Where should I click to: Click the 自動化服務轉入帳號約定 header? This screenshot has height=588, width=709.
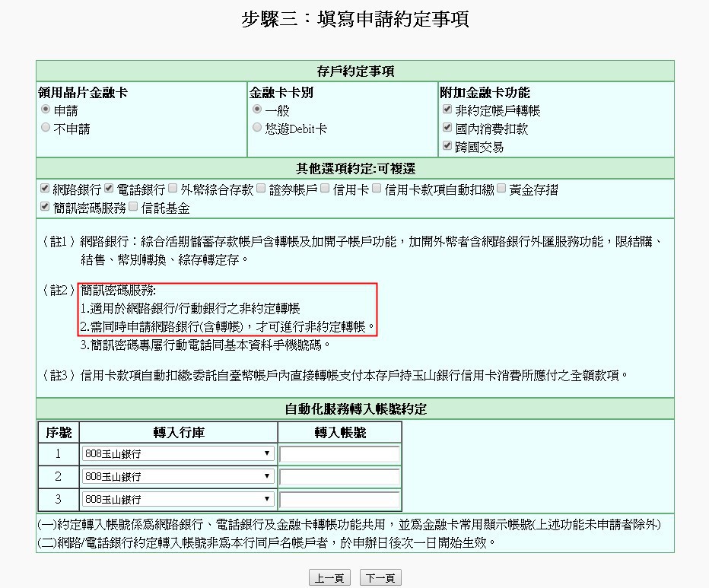pyautogui.click(x=355, y=409)
